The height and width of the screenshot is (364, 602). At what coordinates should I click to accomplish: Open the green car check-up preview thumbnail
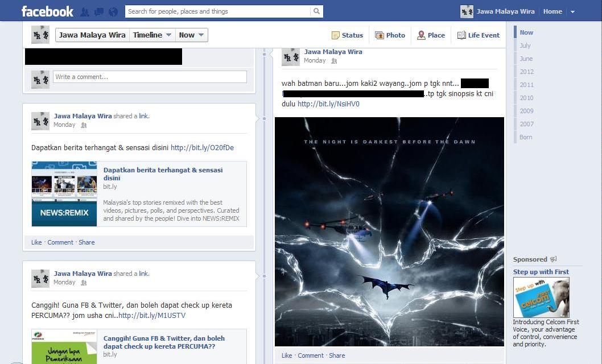[64, 347]
